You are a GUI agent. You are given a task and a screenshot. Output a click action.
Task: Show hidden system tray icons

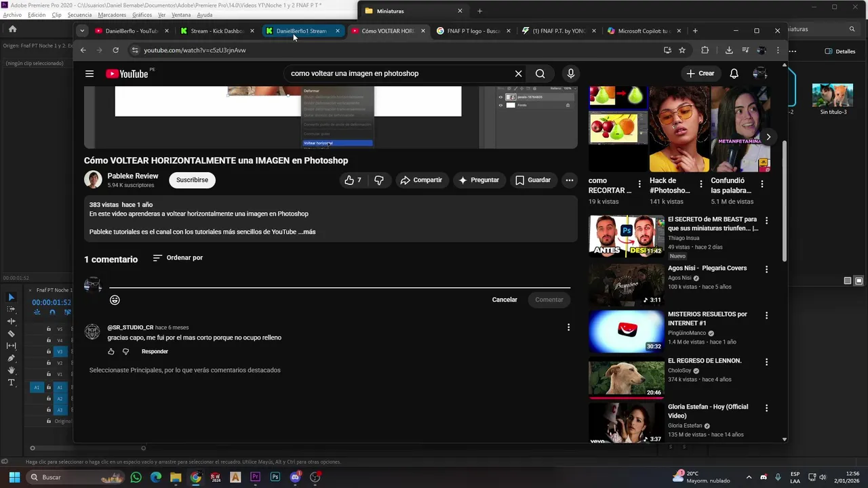(x=749, y=477)
